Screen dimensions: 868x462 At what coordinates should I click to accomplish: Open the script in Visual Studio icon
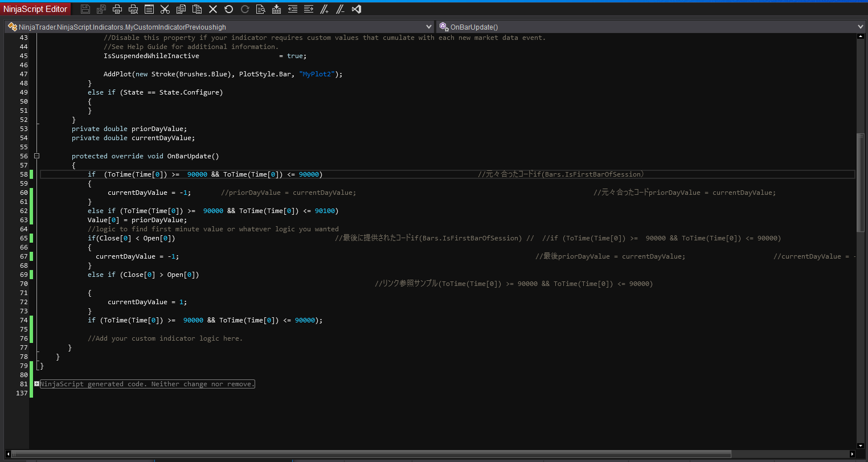[357, 9]
